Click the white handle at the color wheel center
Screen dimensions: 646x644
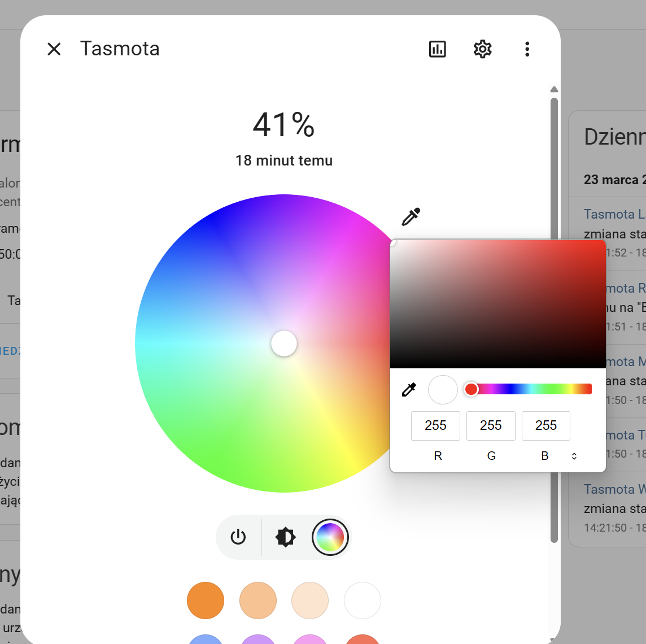284,343
